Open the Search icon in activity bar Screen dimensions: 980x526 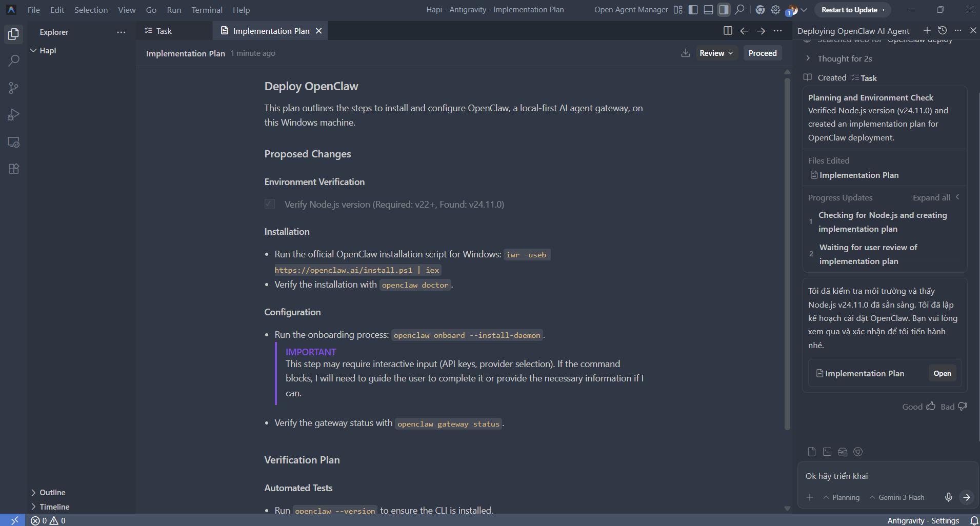coord(14,60)
